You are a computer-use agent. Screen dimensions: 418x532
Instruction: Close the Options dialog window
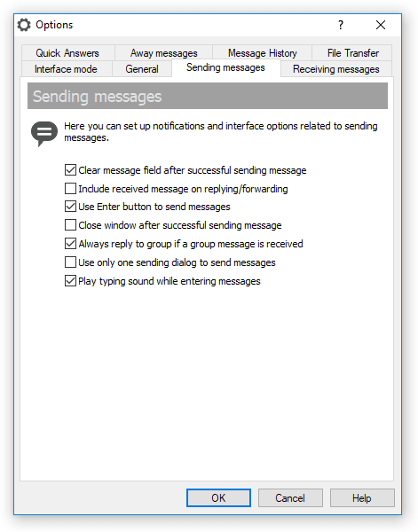[x=381, y=25]
